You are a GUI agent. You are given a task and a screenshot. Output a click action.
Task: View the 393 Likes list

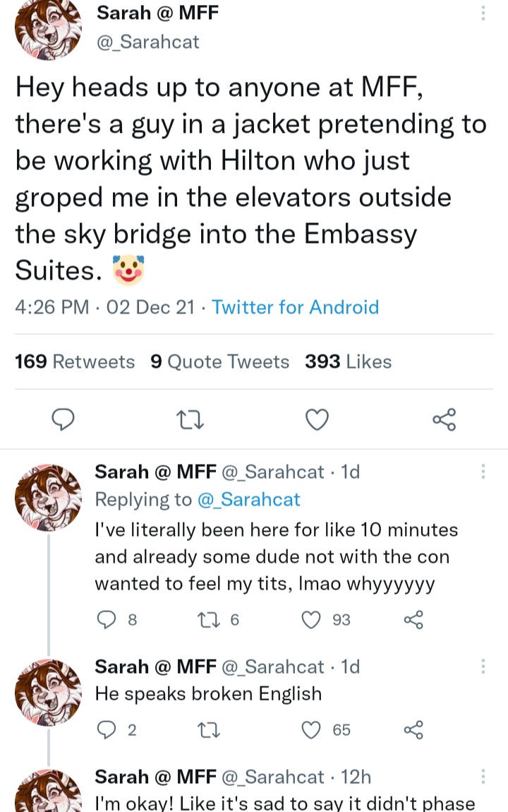tap(348, 362)
